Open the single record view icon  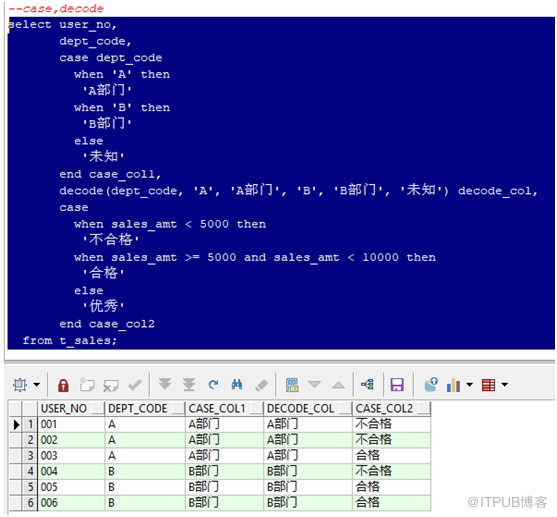click(292, 384)
